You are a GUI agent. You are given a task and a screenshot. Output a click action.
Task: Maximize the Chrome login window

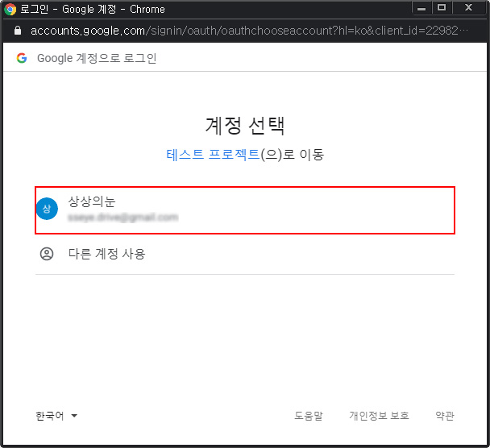pyautogui.click(x=442, y=8)
